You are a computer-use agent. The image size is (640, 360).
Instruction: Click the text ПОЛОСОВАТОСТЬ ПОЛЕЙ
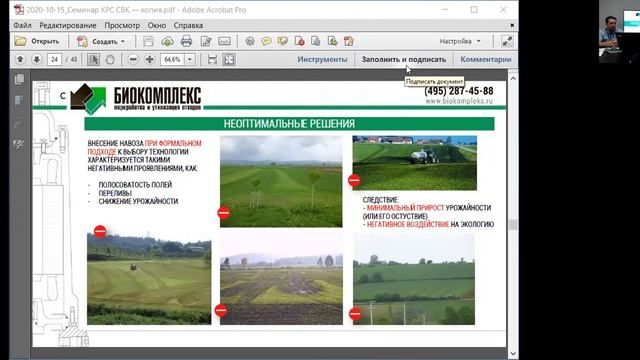point(135,185)
